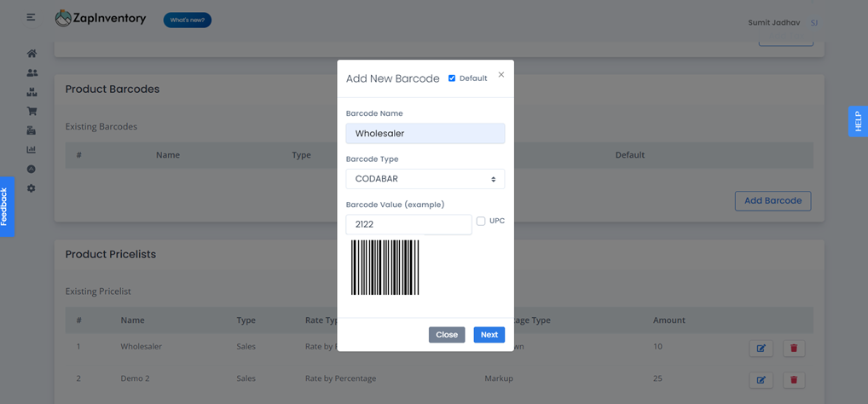Edit the Wholesaler pricelist row

tap(761, 348)
